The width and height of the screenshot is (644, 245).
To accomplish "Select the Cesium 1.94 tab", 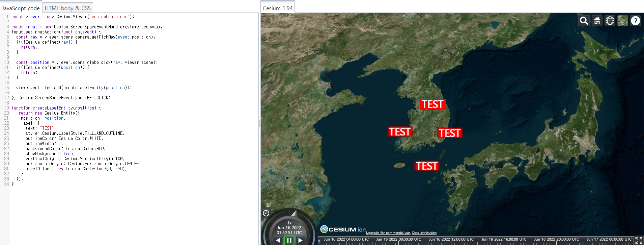I will [x=278, y=8].
